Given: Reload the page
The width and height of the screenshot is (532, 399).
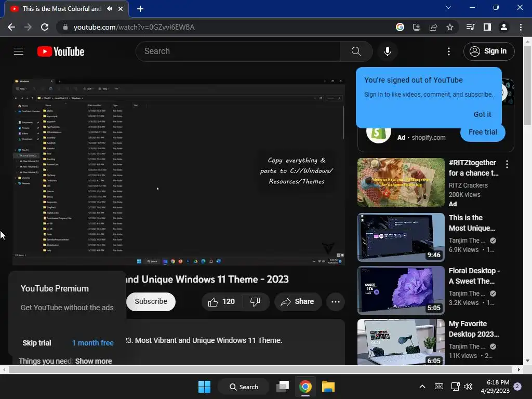Looking at the screenshot, I should (45, 27).
